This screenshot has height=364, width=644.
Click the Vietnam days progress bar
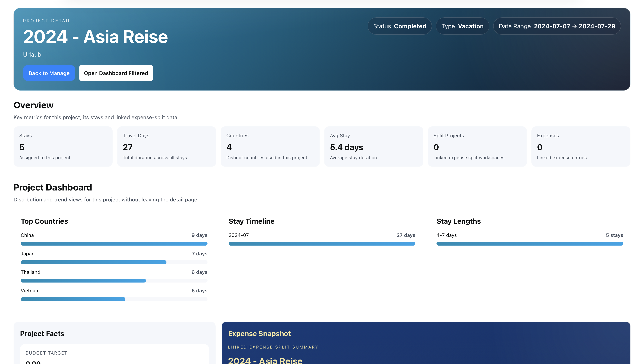(73, 299)
